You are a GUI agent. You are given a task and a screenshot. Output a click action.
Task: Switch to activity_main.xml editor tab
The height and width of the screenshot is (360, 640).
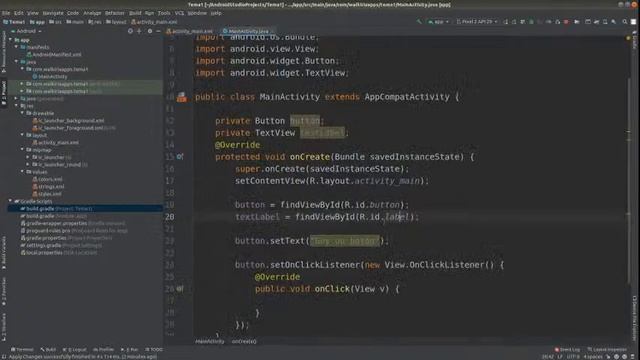(189, 31)
